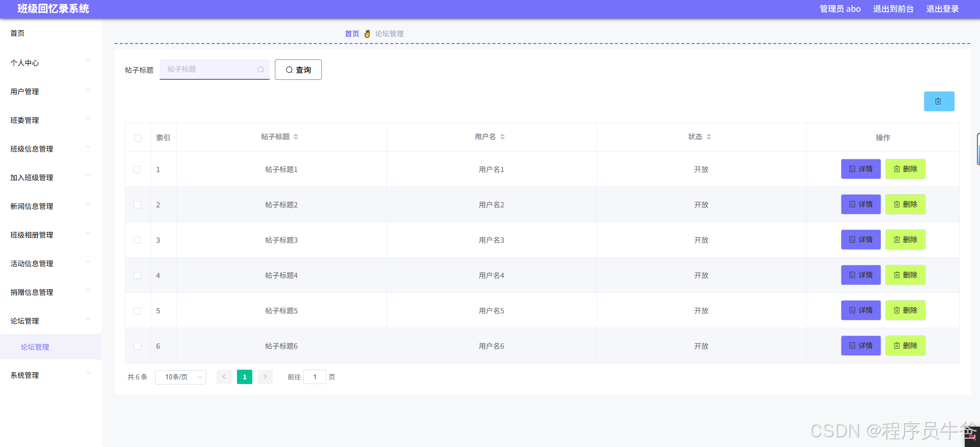Select the 论坛管理 submenu item

coord(51,347)
